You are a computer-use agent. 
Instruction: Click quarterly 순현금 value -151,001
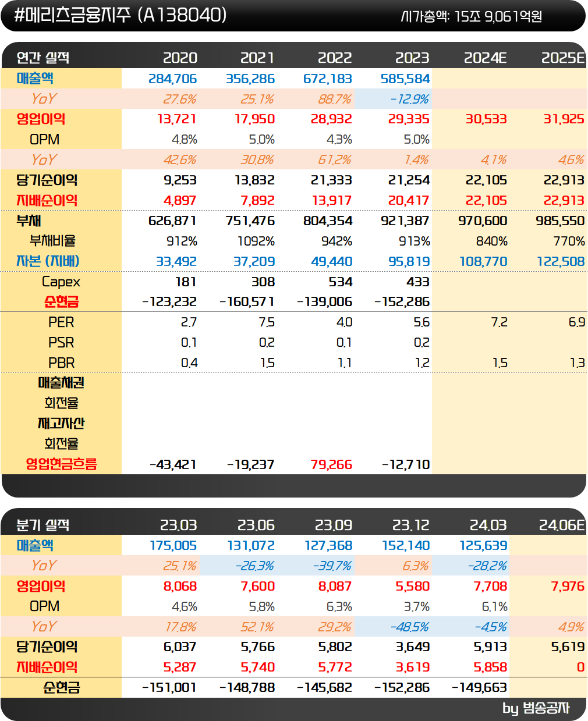click(169, 687)
